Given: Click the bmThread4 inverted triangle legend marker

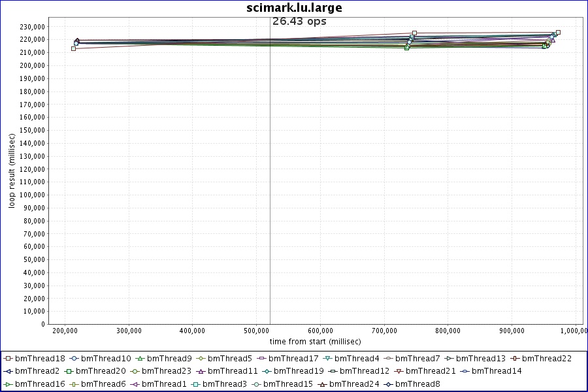Looking at the screenshot, I should coord(327,359).
